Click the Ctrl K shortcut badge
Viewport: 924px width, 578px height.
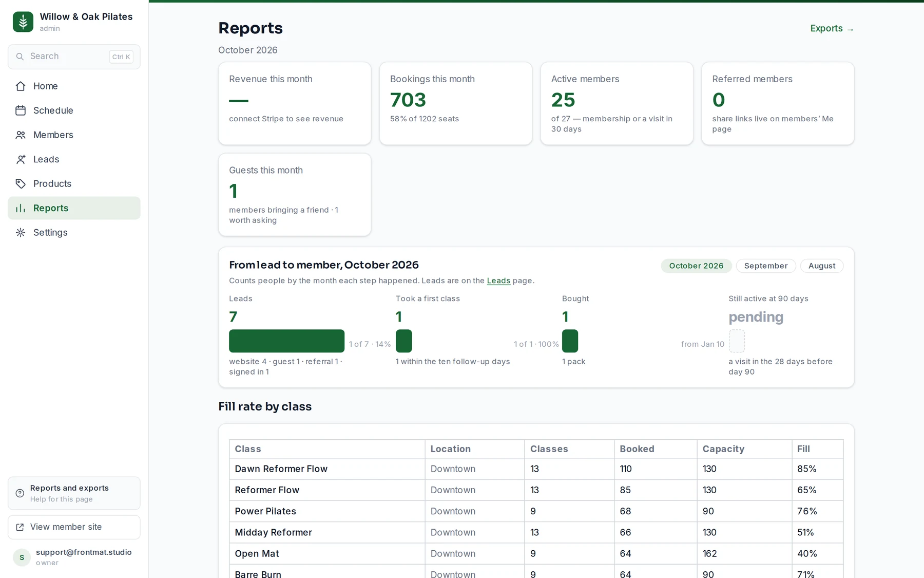pos(121,57)
